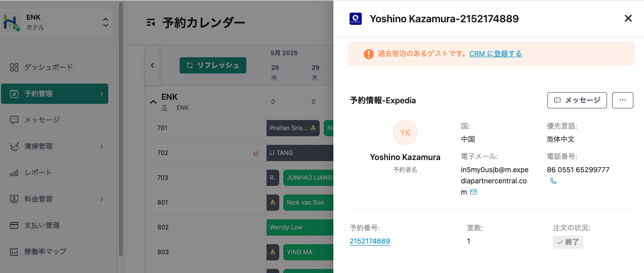Click the red cleaning icon on room 702
Screen dimensions: 644x273
[x=256, y=152]
